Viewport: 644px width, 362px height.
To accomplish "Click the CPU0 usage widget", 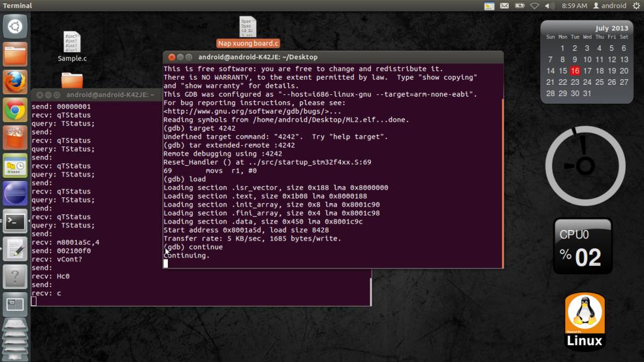I will 582,246.
